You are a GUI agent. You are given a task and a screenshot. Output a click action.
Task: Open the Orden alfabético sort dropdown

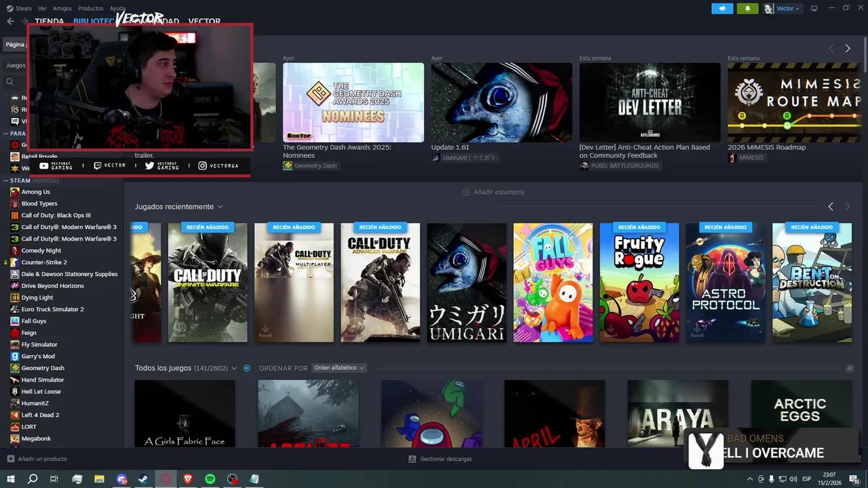339,368
